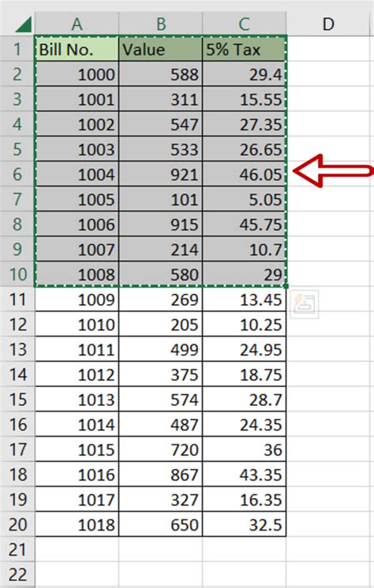Select cell with tax 10.25
Screen dimensions: 374x588
(244, 325)
